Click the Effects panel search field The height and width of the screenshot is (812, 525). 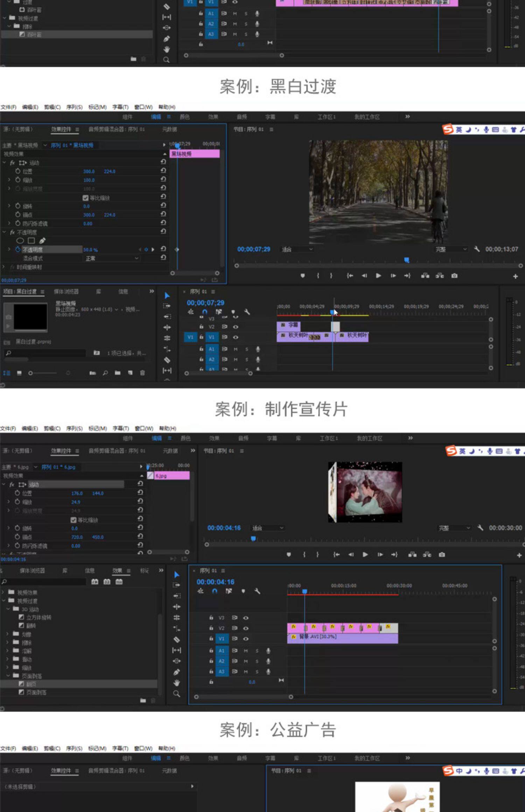[44, 582]
